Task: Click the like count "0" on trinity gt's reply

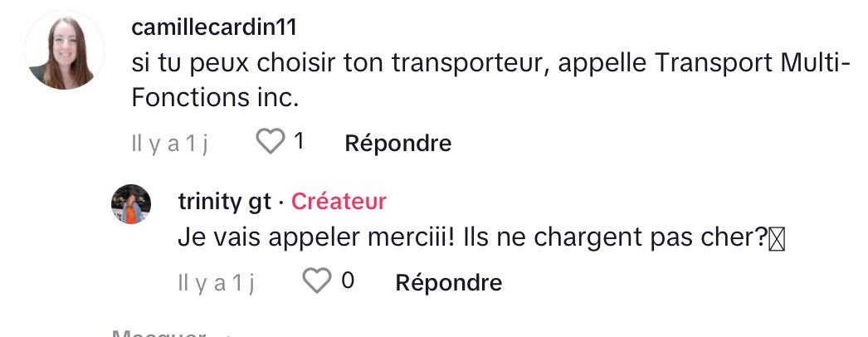Action: click(348, 281)
